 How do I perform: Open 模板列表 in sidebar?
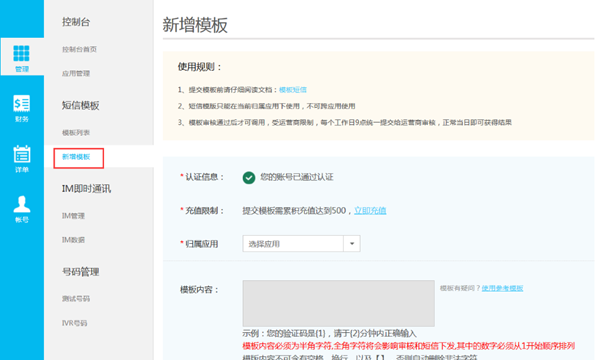pyautogui.click(x=76, y=133)
